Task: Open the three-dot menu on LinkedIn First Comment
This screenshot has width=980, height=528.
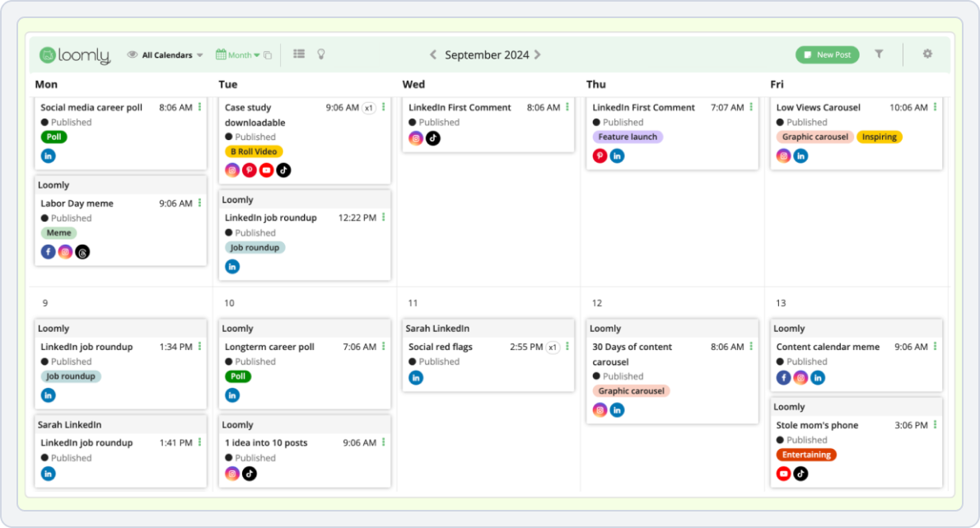Action: tap(566, 107)
